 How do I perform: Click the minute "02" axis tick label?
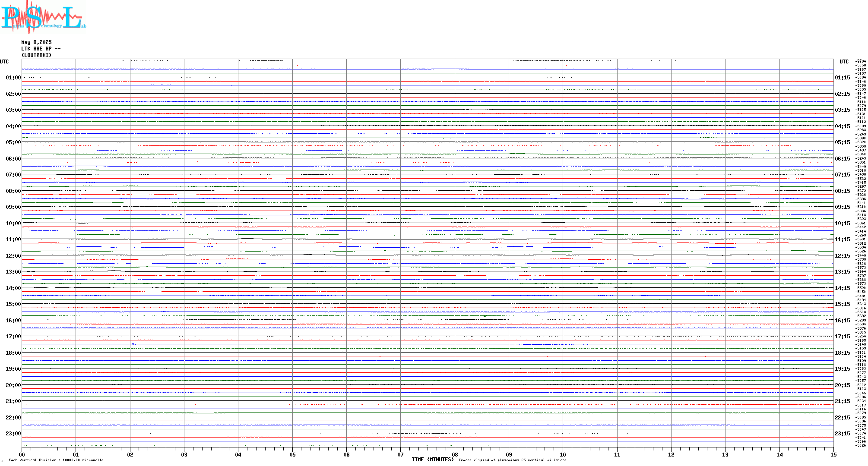pyautogui.click(x=130, y=454)
